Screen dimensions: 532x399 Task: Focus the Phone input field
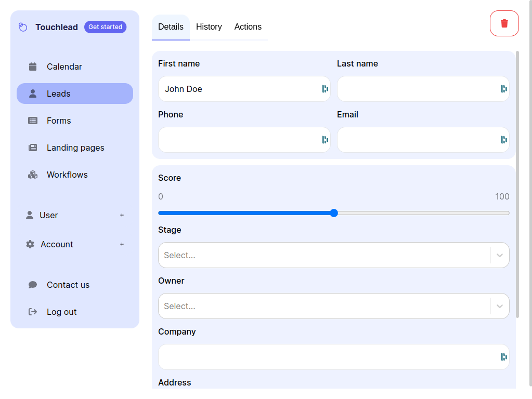[x=244, y=140]
